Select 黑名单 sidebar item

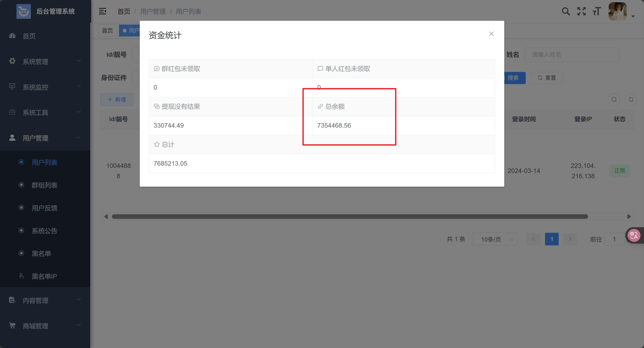click(x=41, y=254)
